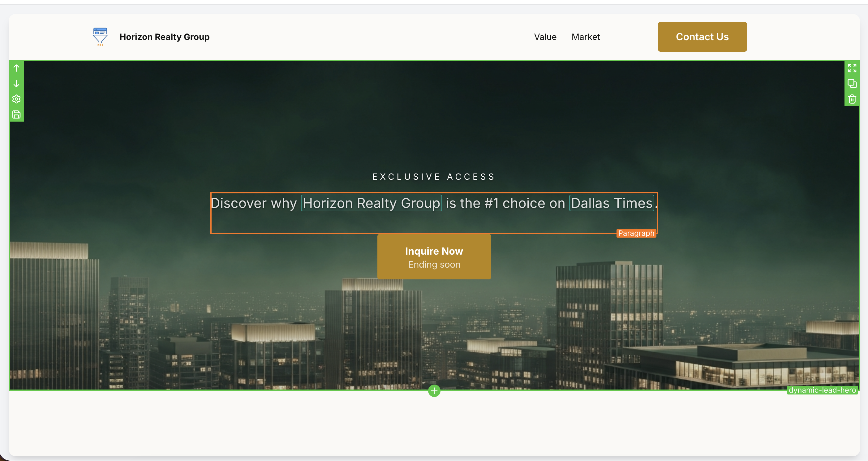Save the section using the floppy disk icon
868x461 pixels.
[x=16, y=114]
